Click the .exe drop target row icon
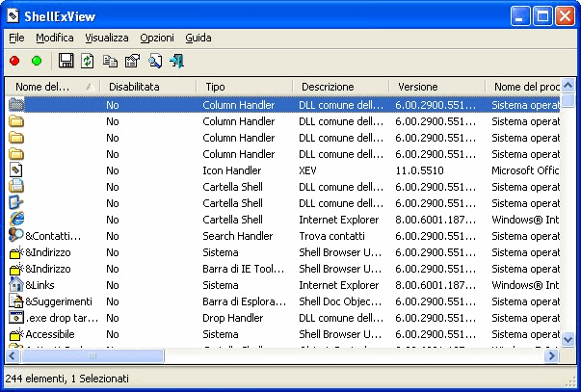Viewport: 581px width, 392px height. coord(16,318)
